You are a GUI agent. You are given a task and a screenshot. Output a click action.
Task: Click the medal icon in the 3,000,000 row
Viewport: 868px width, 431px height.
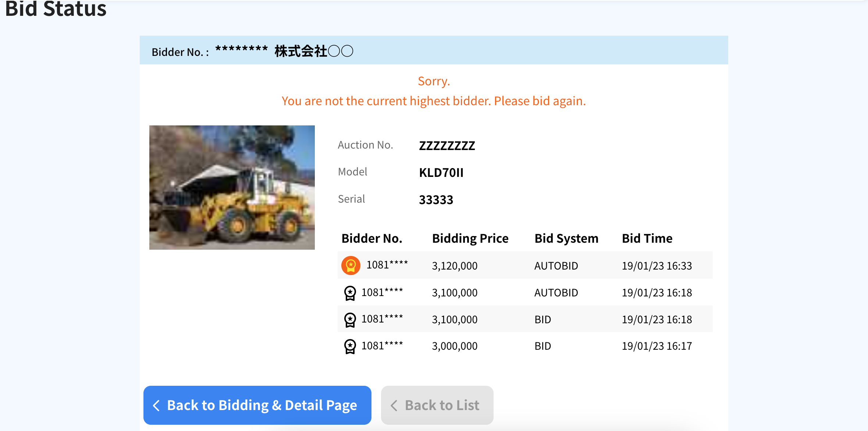(350, 346)
